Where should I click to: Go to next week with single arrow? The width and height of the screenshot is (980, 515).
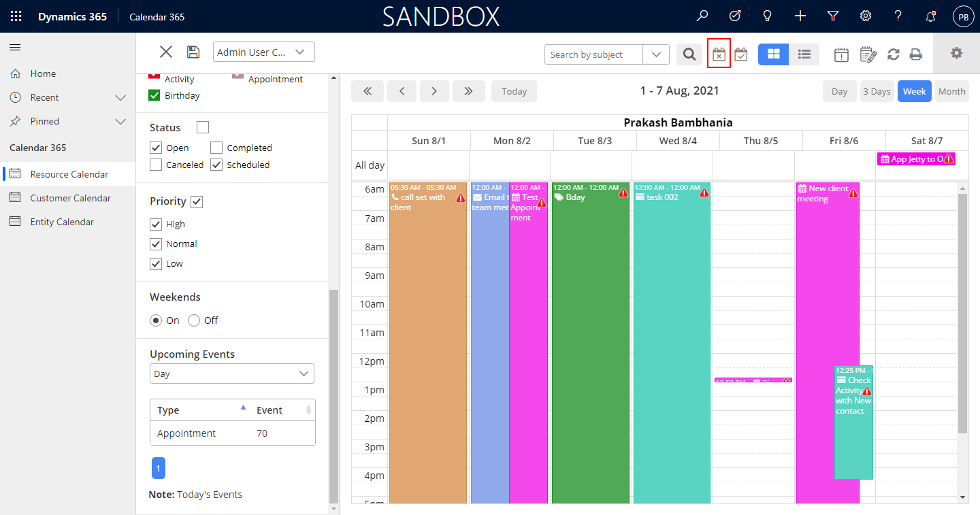435,91
